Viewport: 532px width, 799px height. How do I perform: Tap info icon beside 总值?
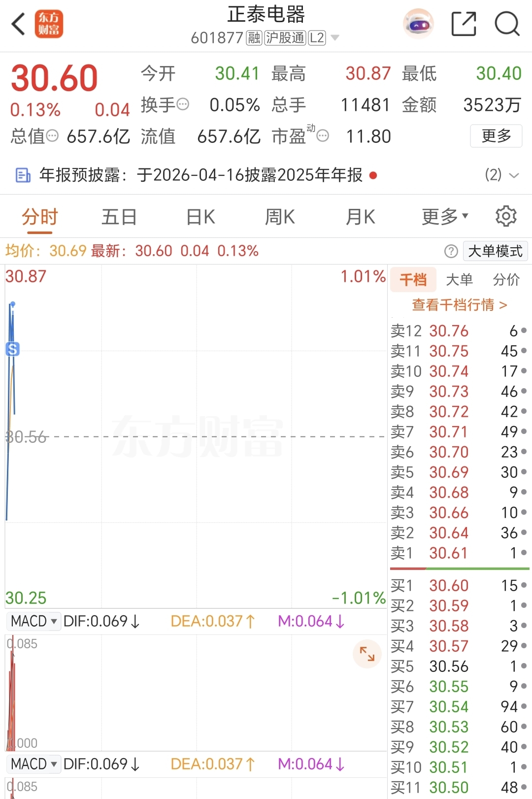[x=52, y=135]
